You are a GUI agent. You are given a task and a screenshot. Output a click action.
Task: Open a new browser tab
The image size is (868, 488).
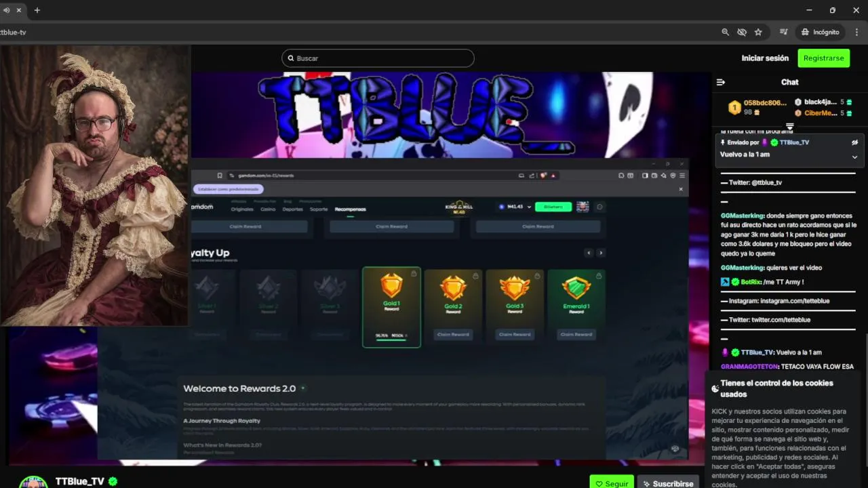[37, 10]
